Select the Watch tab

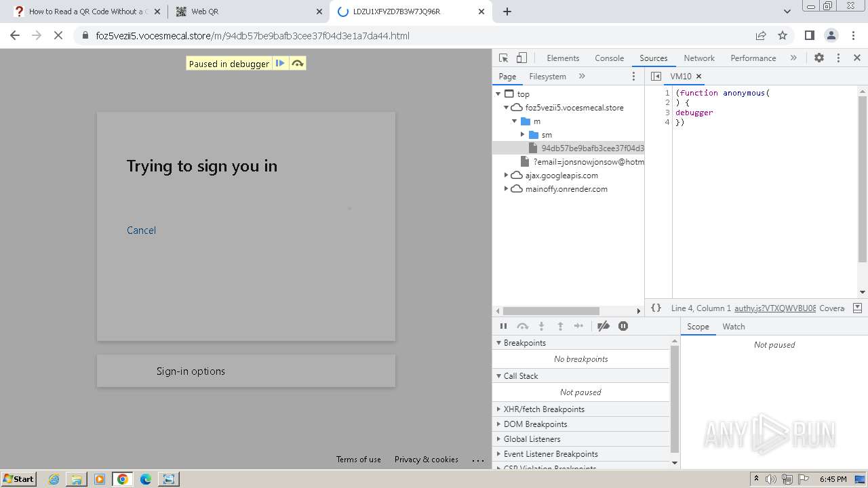[734, 327]
